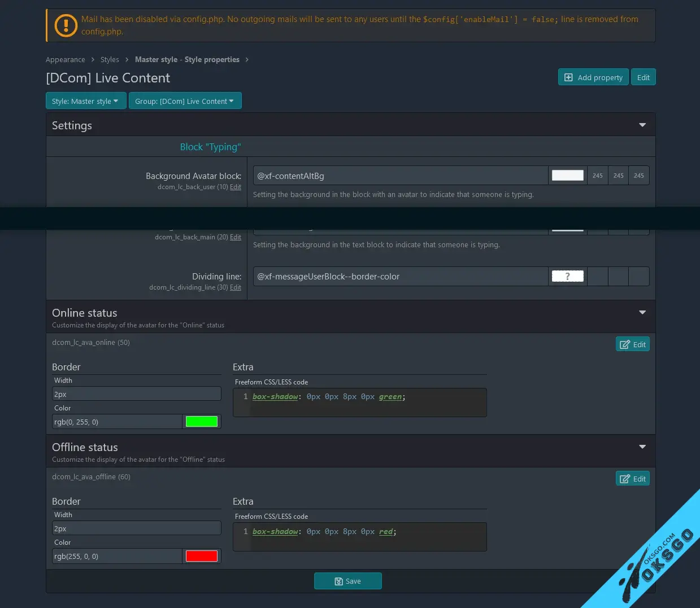Click the Dividing line unknown color swatch
Screen dimensions: 700x608
coord(567,276)
